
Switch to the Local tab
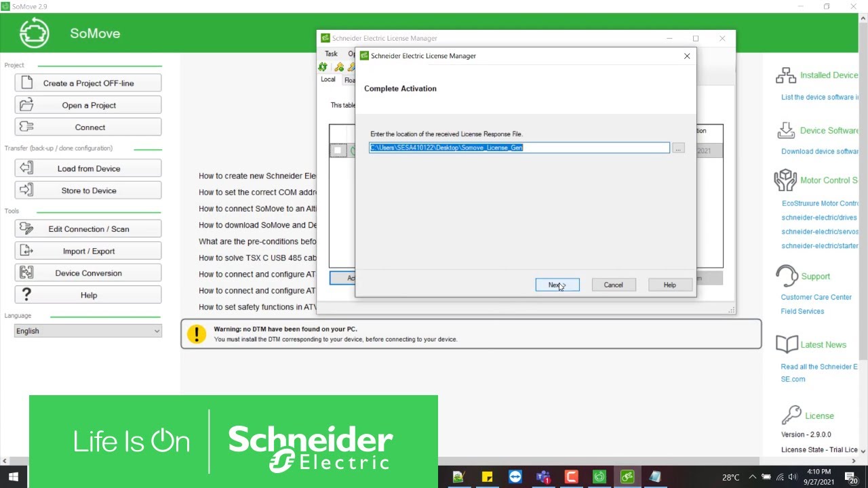pos(328,79)
